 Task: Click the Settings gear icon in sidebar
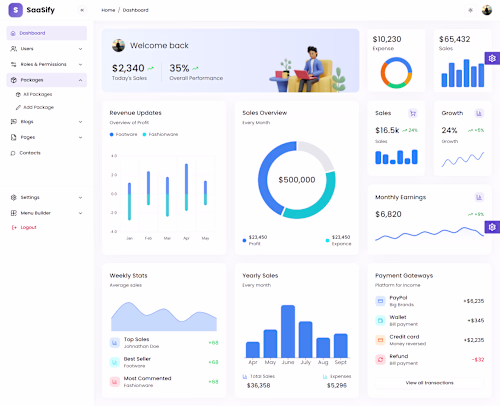click(x=13, y=197)
